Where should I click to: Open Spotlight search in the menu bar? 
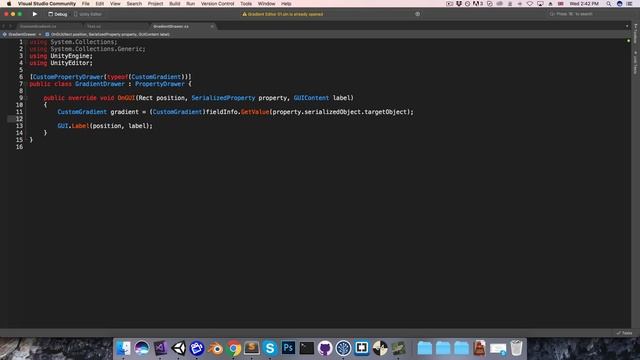tap(609, 4)
